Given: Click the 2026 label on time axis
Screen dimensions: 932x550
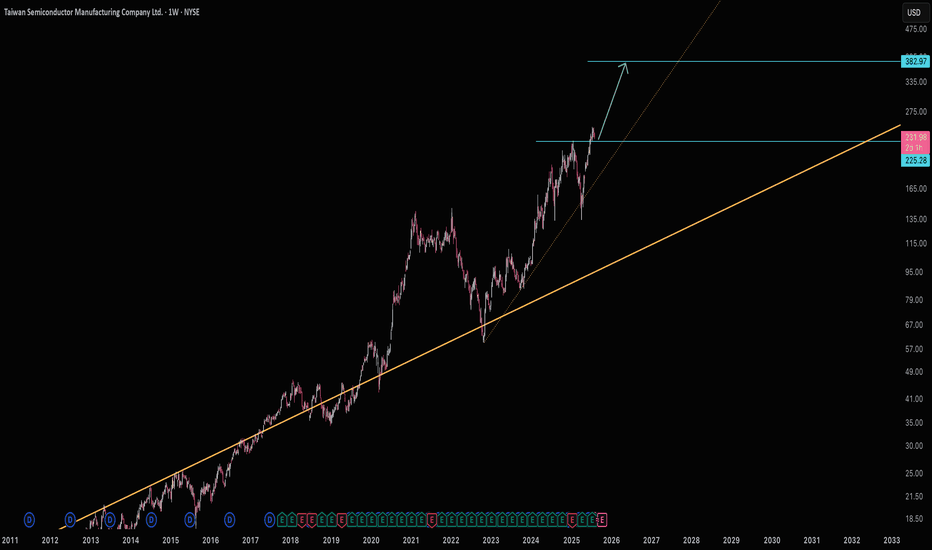Looking at the screenshot, I should point(612,540).
